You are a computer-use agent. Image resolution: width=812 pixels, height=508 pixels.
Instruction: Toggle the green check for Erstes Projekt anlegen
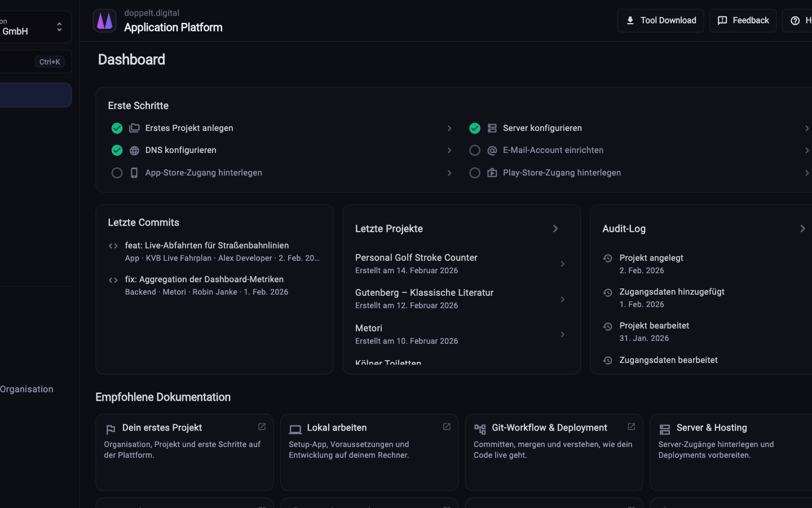pyautogui.click(x=117, y=128)
